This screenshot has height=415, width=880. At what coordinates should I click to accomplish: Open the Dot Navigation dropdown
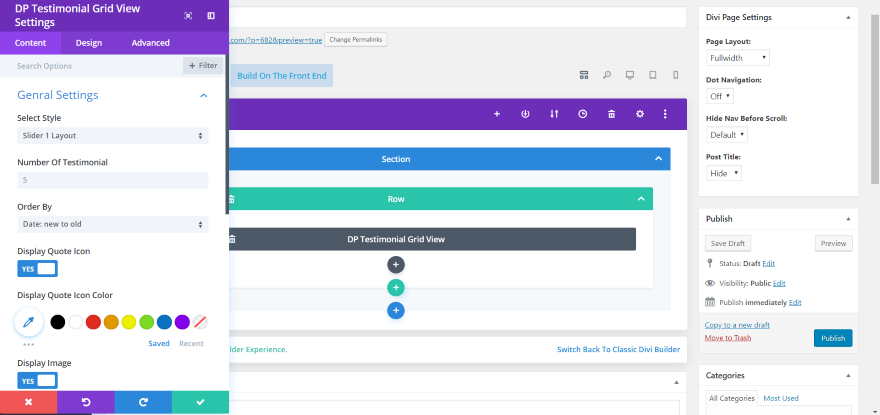(720, 96)
